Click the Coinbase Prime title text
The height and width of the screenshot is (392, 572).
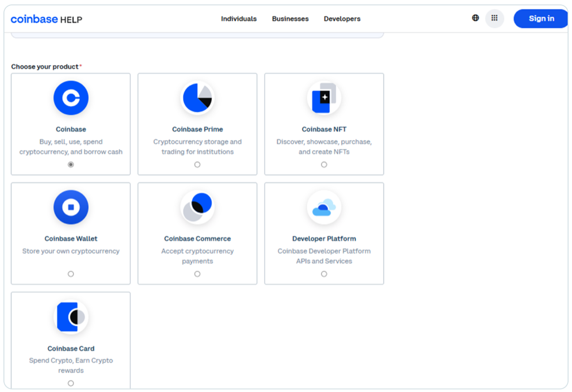point(198,129)
